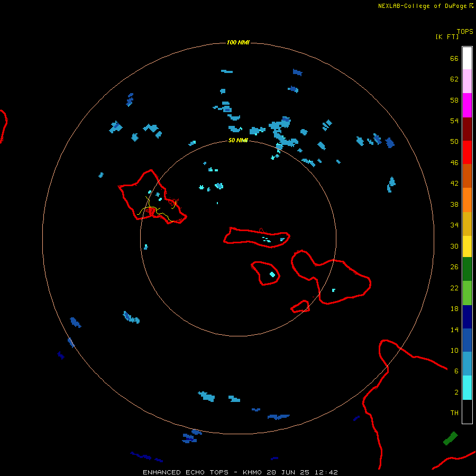Select the light blue legend band
This screenshot has height=476, width=476.
(467, 364)
